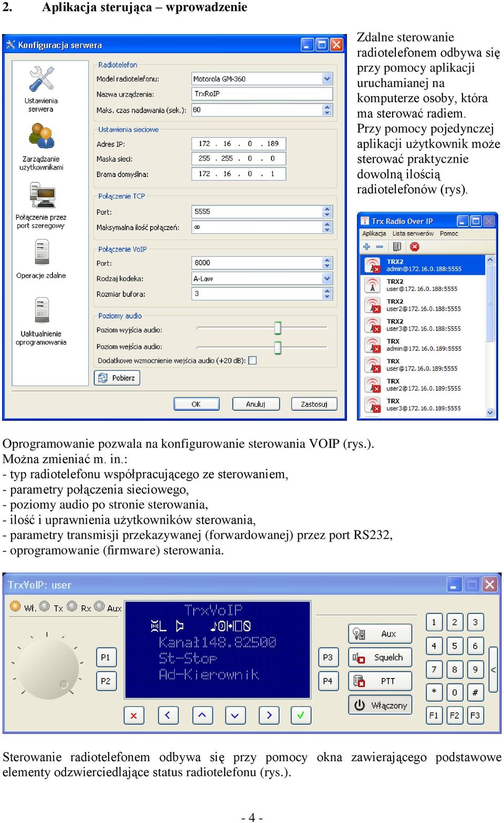Open Zarządzanie użytkownikami section

41,148
